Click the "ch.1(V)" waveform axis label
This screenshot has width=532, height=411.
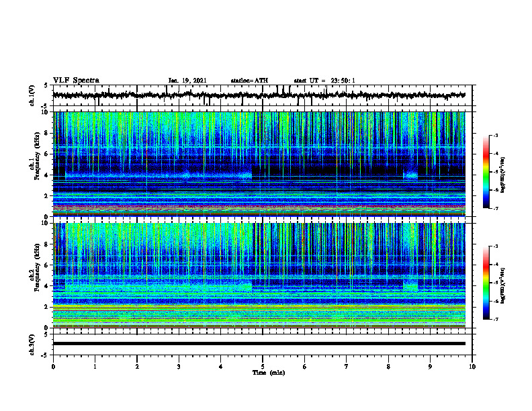(32, 95)
